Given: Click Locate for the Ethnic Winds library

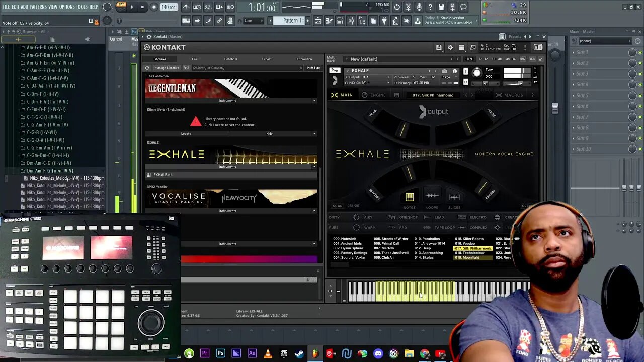Looking at the screenshot, I should click(186, 134).
